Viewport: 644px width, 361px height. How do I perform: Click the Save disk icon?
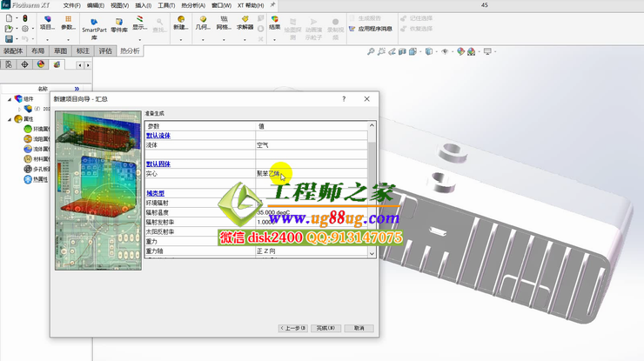(x=9, y=38)
